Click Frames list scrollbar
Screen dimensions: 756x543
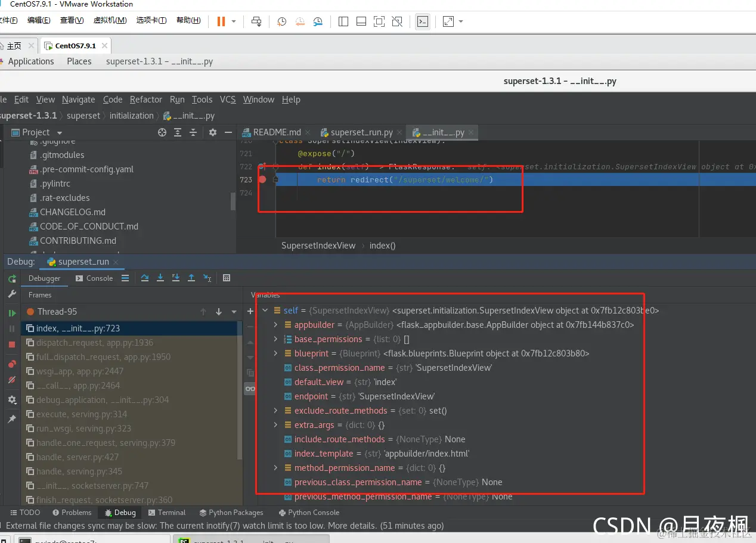[x=240, y=390]
